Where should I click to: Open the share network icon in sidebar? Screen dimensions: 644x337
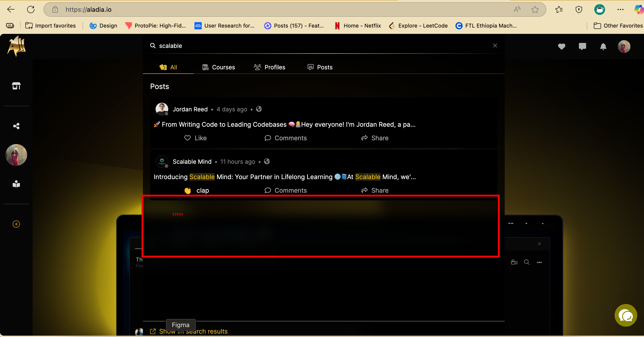click(16, 126)
